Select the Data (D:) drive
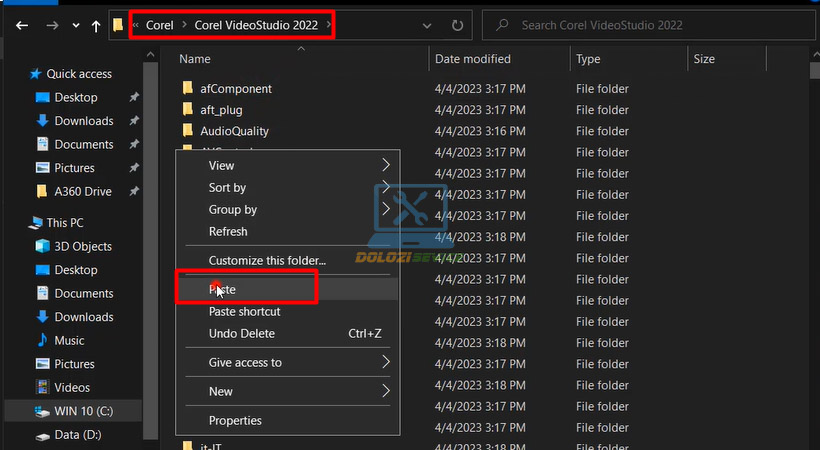Viewport: 820px width, 450px height. pos(77,435)
